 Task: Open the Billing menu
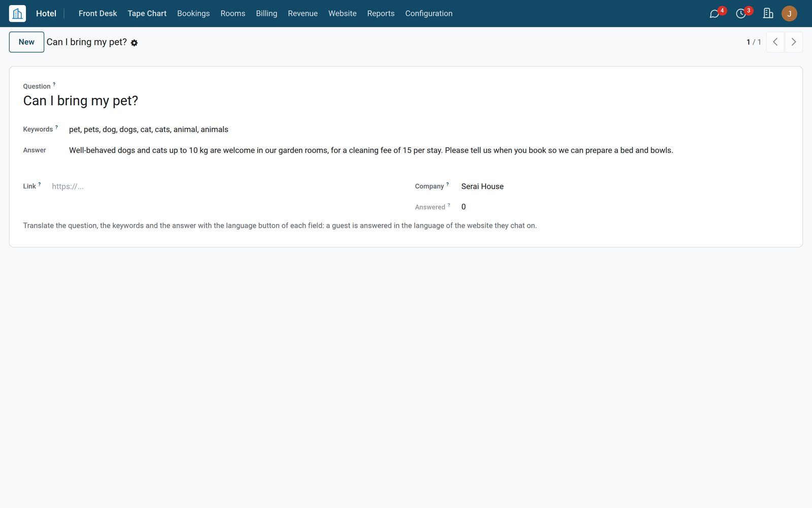click(266, 13)
